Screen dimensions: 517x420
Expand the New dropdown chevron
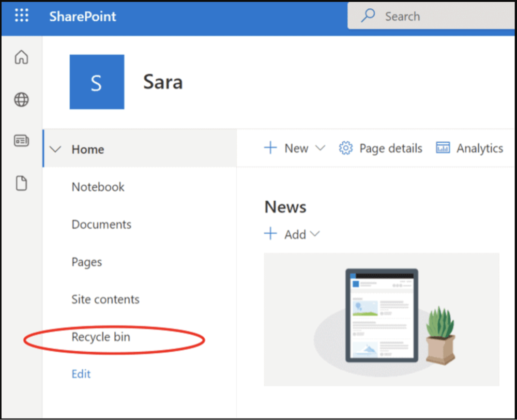[321, 148]
